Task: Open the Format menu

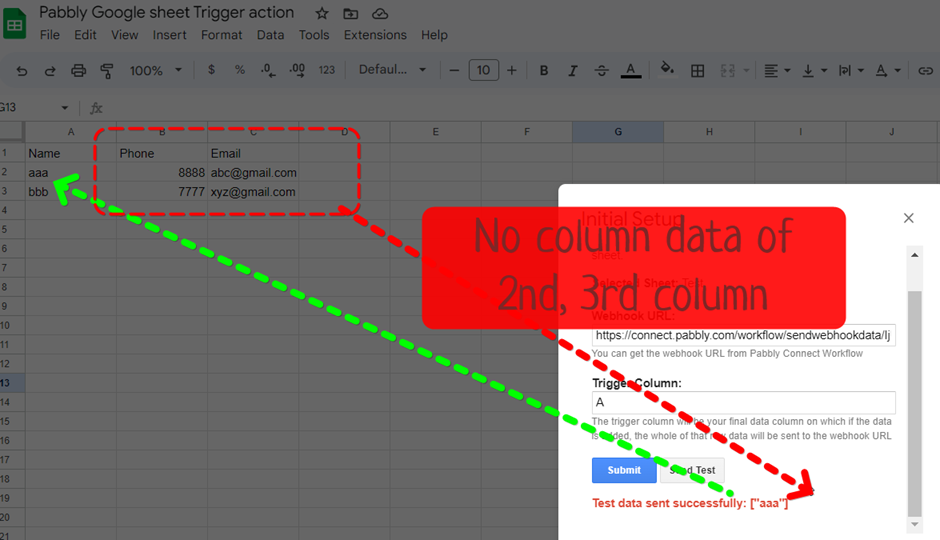Action: tap(221, 35)
